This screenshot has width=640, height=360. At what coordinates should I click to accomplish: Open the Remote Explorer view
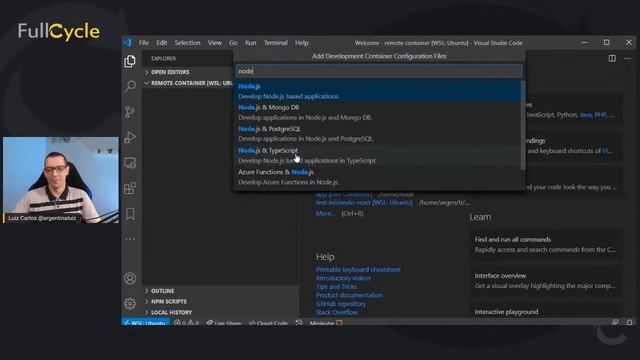130,163
